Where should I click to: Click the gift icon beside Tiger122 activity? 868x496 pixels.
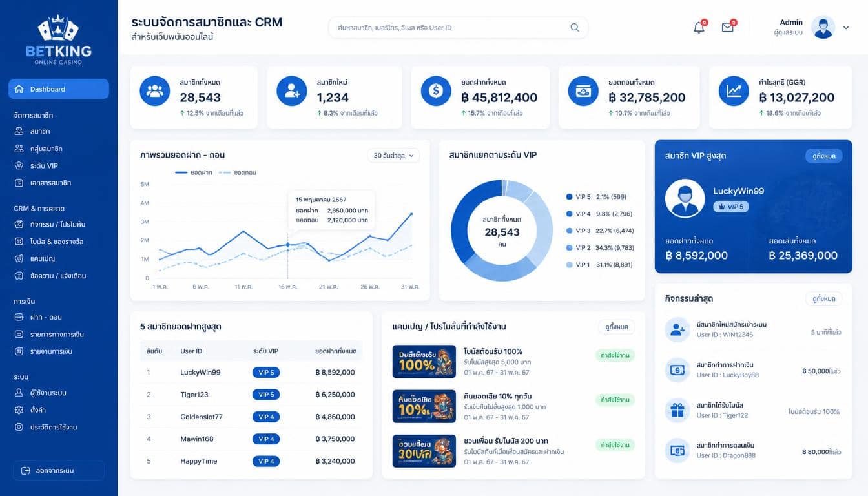677,410
